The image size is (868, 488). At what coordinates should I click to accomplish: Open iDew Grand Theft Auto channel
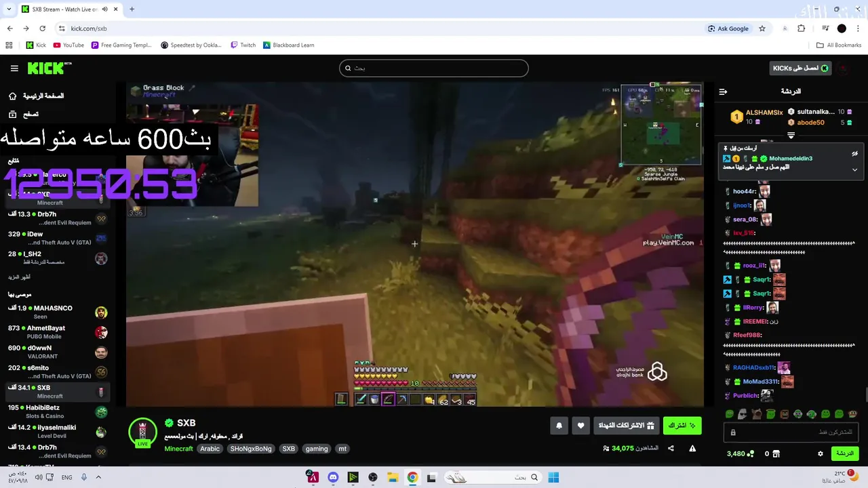pos(58,238)
